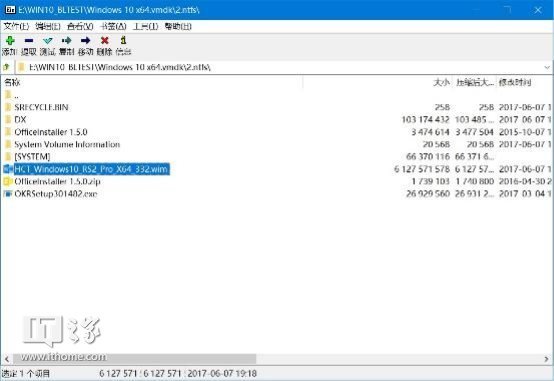
Task: Click the green Add (添加) toolbar icon
Action: point(10,40)
